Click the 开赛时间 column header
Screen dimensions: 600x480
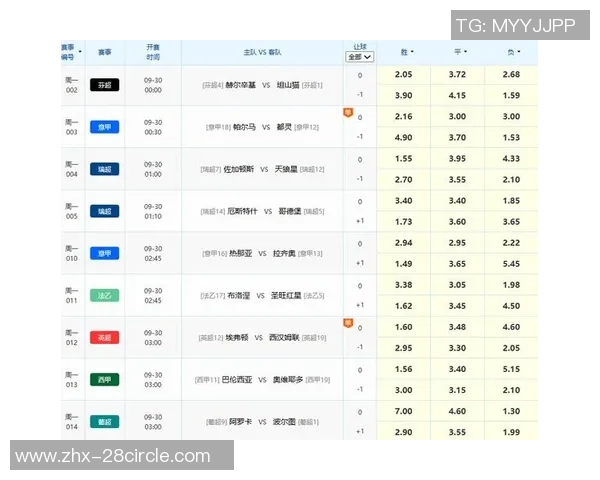[153, 52]
